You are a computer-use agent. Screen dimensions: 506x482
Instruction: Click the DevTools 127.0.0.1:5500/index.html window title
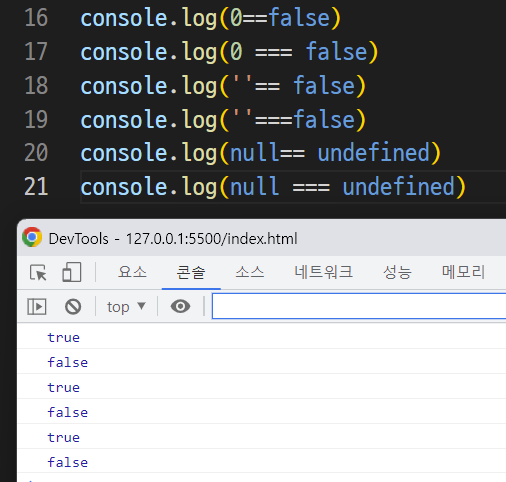pyautogui.click(x=173, y=239)
